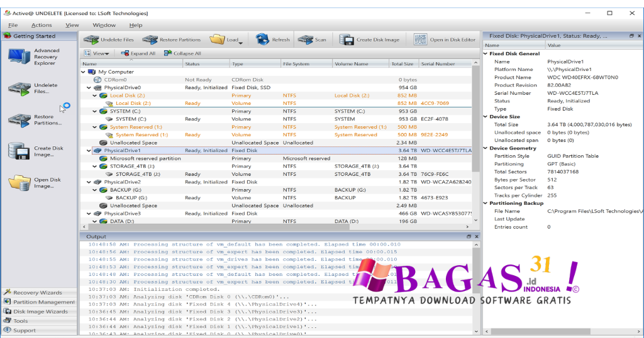Click the Expand All icon
The image size is (644, 338).
(125, 53)
